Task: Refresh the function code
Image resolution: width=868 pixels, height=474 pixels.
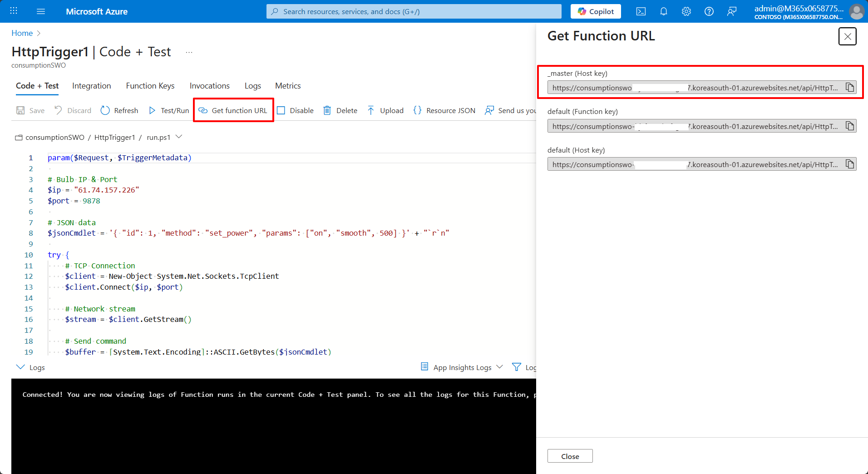Action: tap(119, 110)
